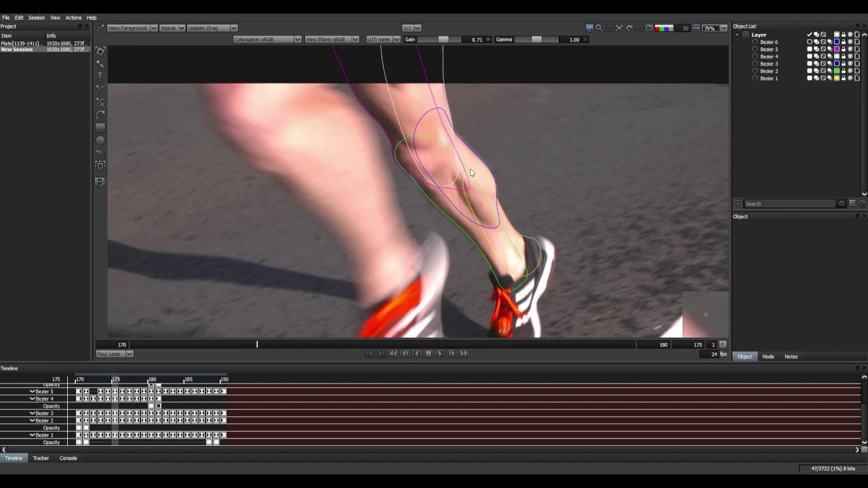Toggle visibility checkbox for Bezier 1
Screen dimensions: 868x488
click(x=809, y=78)
